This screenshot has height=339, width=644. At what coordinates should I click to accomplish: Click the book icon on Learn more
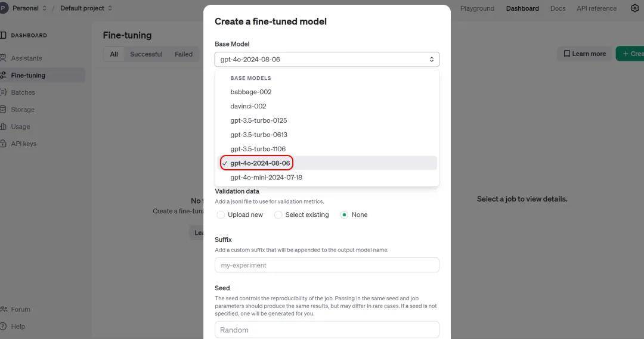point(567,54)
